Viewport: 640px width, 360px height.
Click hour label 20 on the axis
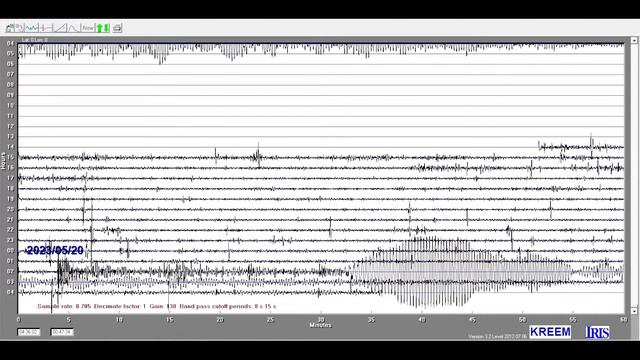point(10,209)
